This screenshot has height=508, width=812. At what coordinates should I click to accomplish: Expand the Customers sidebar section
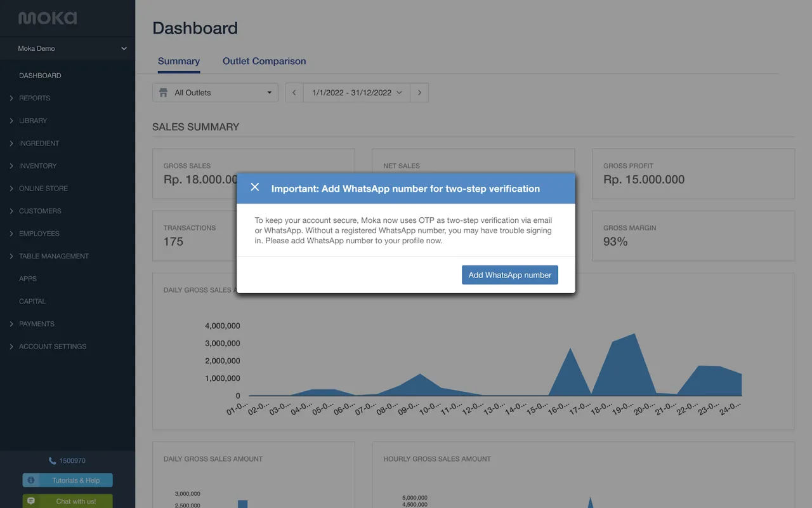pos(40,211)
